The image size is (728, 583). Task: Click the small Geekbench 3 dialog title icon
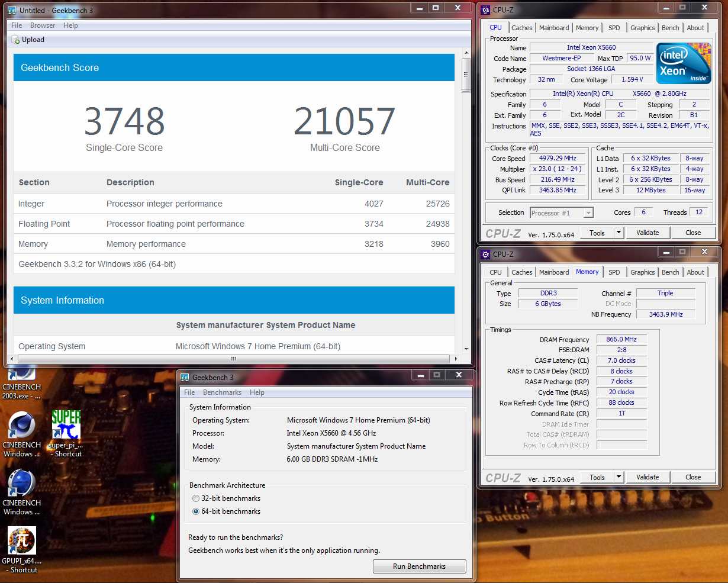185,377
